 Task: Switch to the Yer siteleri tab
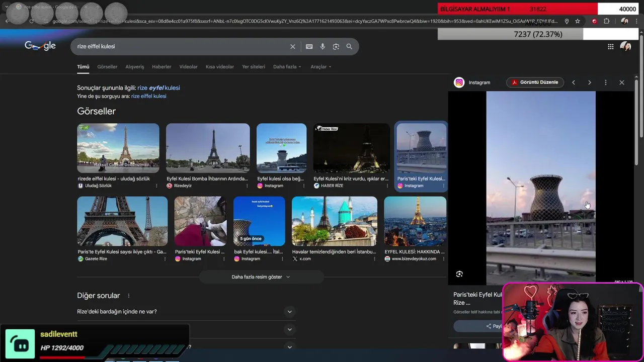click(x=253, y=66)
